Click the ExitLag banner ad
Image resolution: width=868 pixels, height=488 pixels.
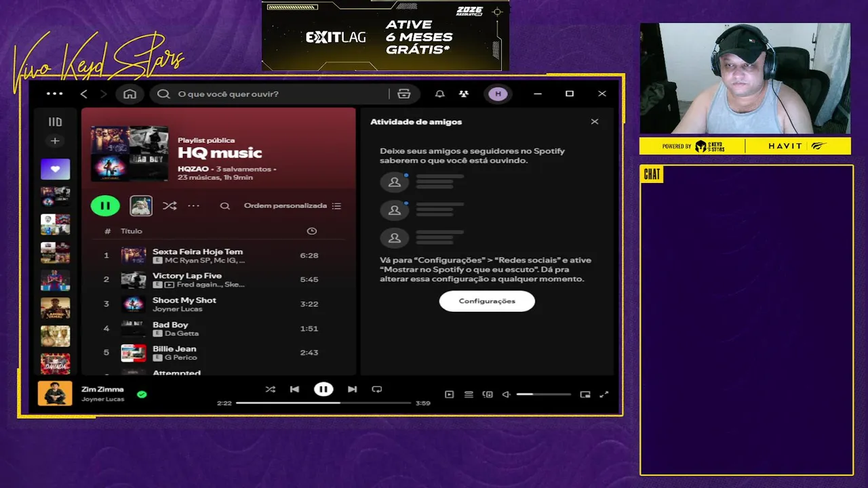[x=385, y=35]
